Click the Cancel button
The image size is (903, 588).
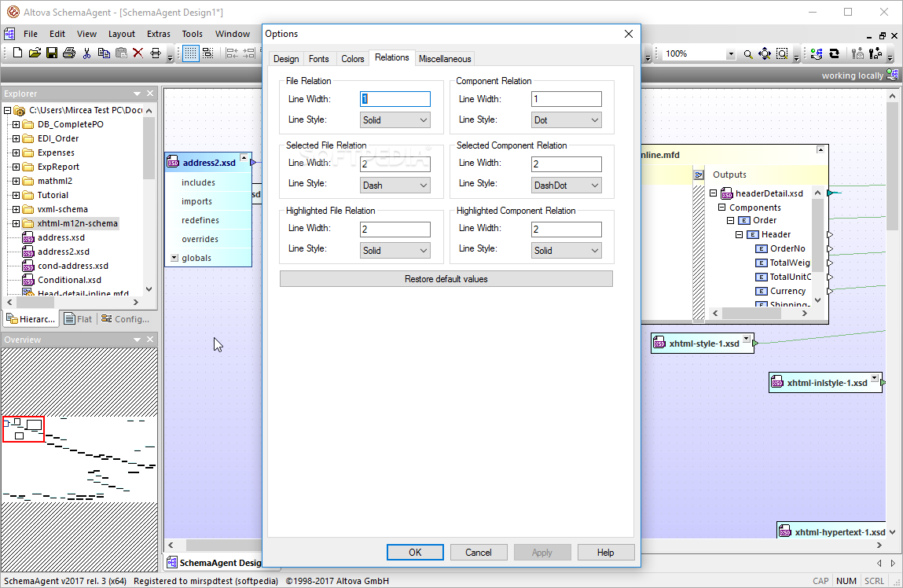pyautogui.click(x=478, y=553)
